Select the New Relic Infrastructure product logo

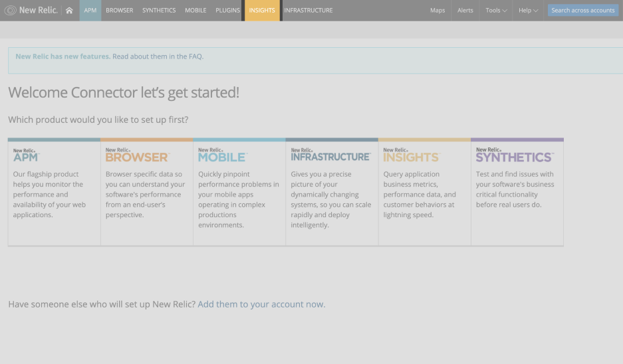point(330,155)
